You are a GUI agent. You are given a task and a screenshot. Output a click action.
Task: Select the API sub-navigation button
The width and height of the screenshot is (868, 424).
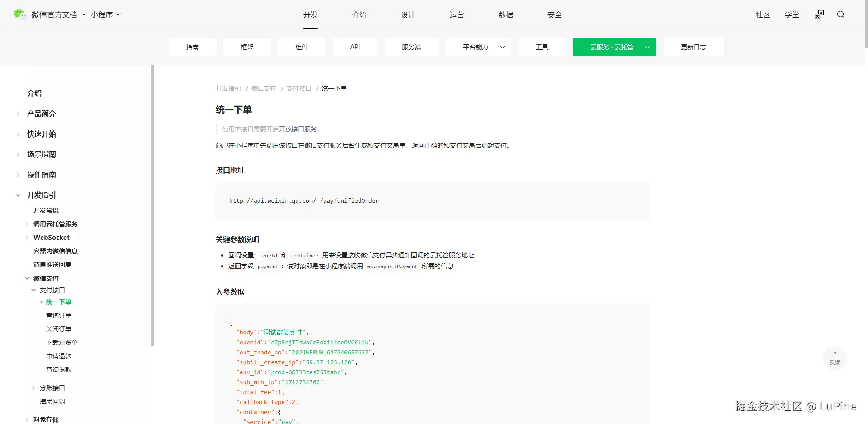coord(355,47)
